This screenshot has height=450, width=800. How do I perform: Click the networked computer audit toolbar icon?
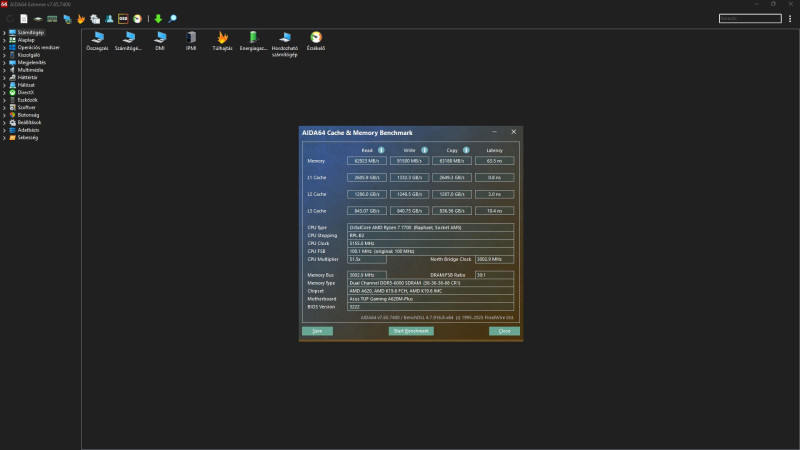coord(67,19)
